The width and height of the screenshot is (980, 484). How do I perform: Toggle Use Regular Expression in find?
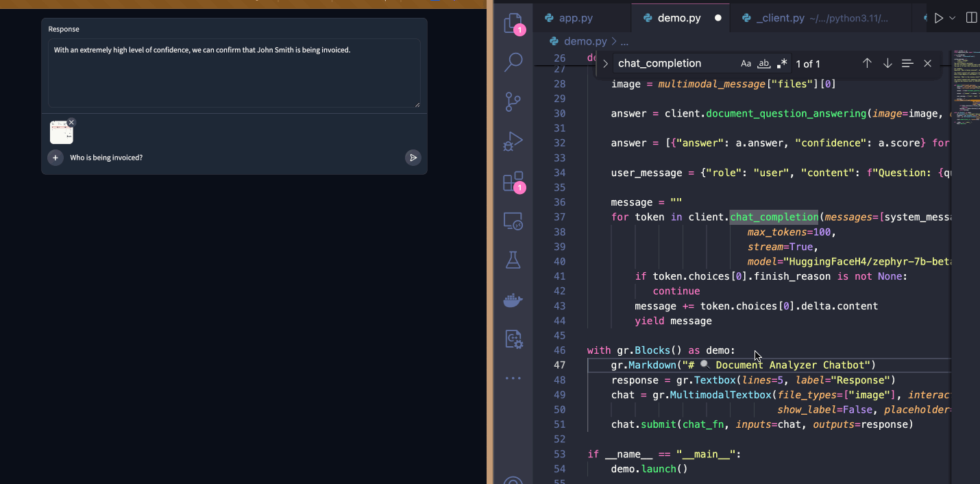pos(782,64)
